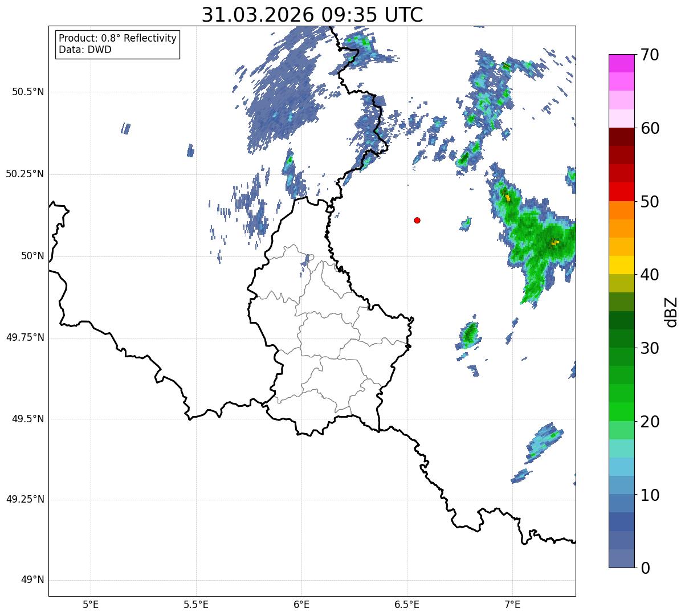Click the '7°E' longitude label
Image resolution: width=685 pixels, height=616 pixels.
[x=512, y=604]
